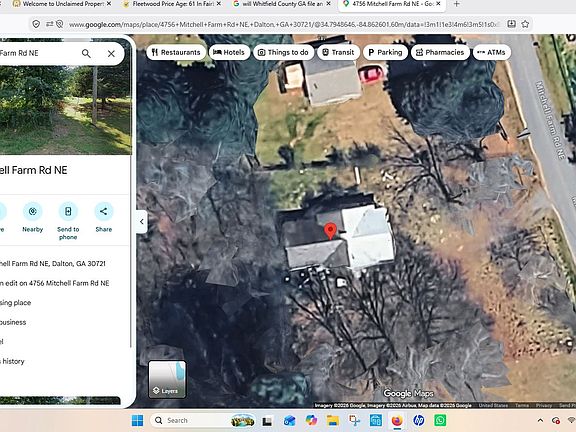Image resolution: width=576 pixels, height=432 pixels.
Task: Close the Whitfield County search tab
Action: tap(329, 4)
